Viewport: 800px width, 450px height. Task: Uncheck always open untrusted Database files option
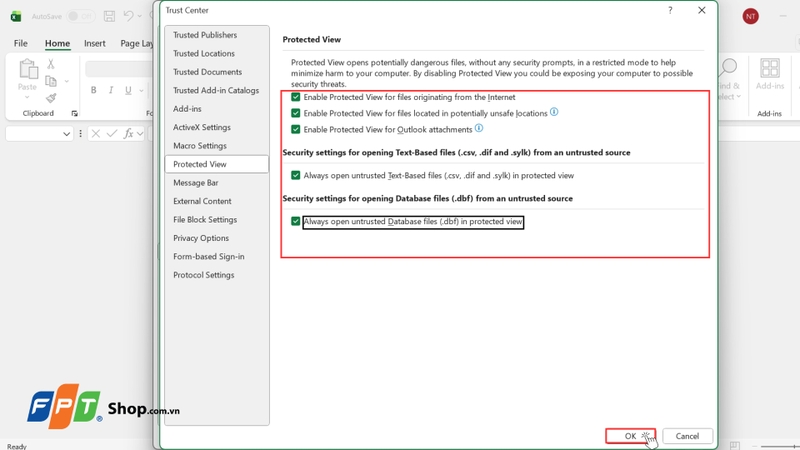pos(295,221)
